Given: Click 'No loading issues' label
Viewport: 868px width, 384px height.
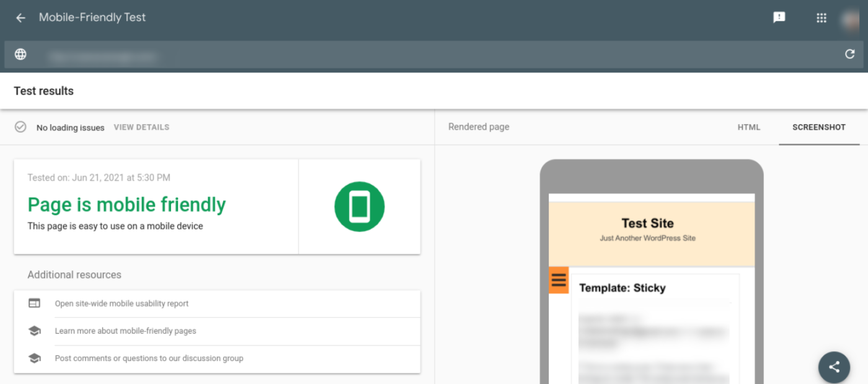Looking at the screenshot, I should click(70, 128).
